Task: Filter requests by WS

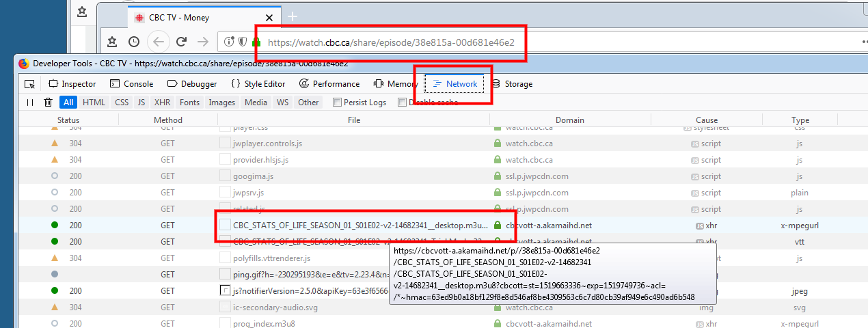Action: click(282, 102)
